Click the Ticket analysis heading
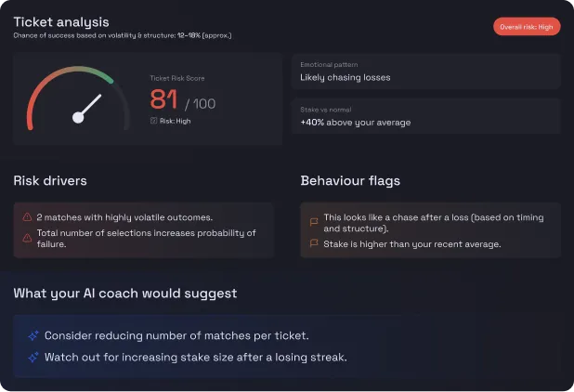 60,21
